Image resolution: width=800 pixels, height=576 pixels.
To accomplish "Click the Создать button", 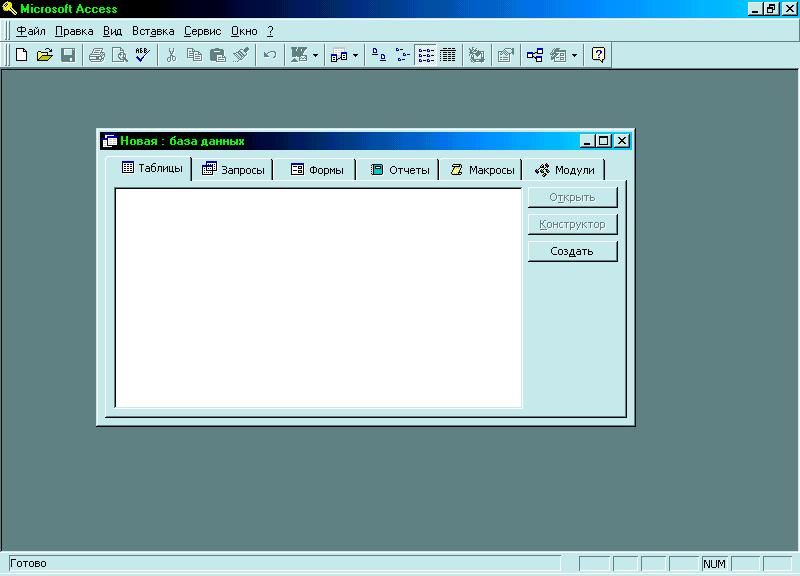I will 572,252.
